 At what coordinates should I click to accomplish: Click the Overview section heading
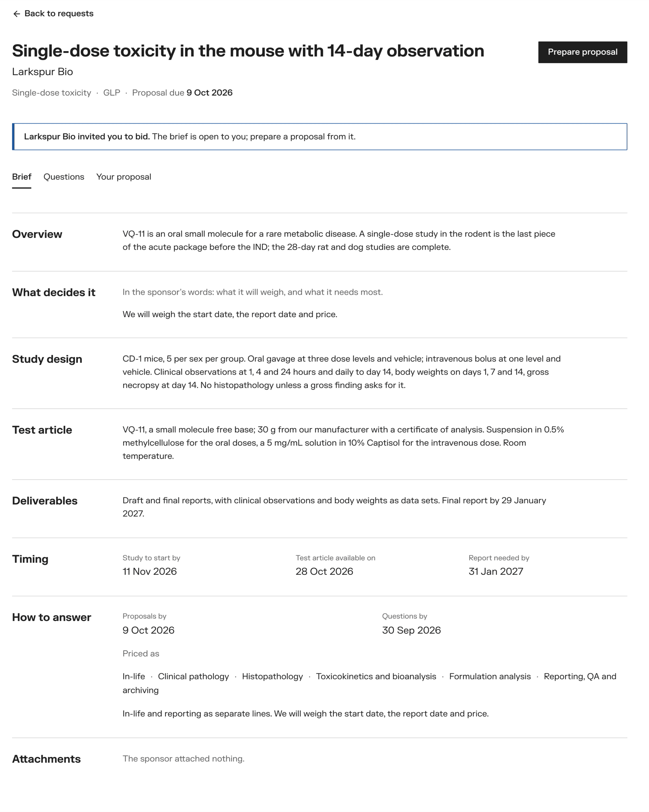pyautogui.click(x=37, y=234)
